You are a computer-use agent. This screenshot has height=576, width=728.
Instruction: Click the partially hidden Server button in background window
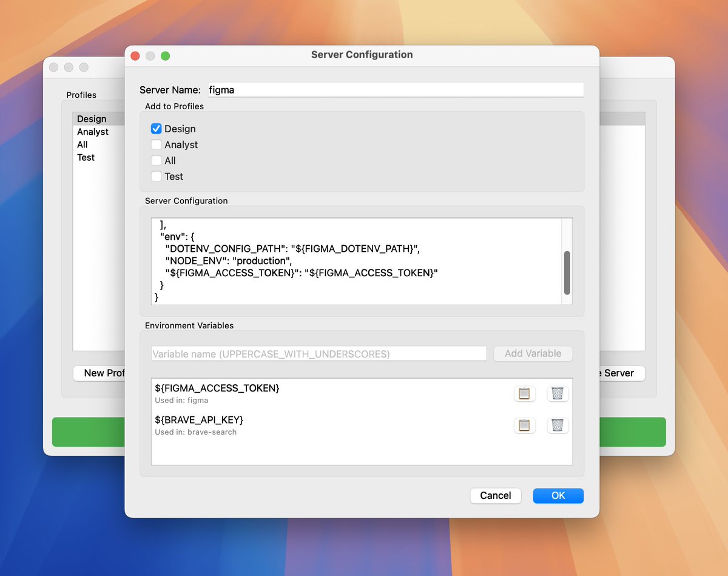pyautogui.click(x=622, y=373)
